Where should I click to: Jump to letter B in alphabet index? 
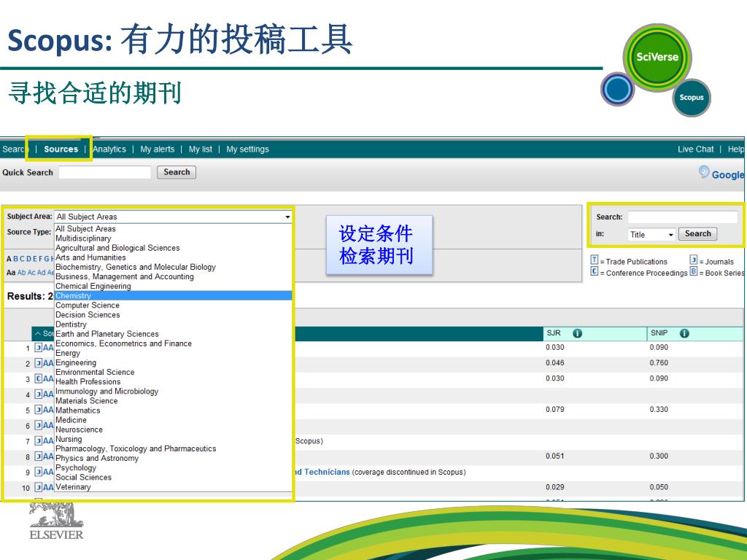click(x=16, y=259)
